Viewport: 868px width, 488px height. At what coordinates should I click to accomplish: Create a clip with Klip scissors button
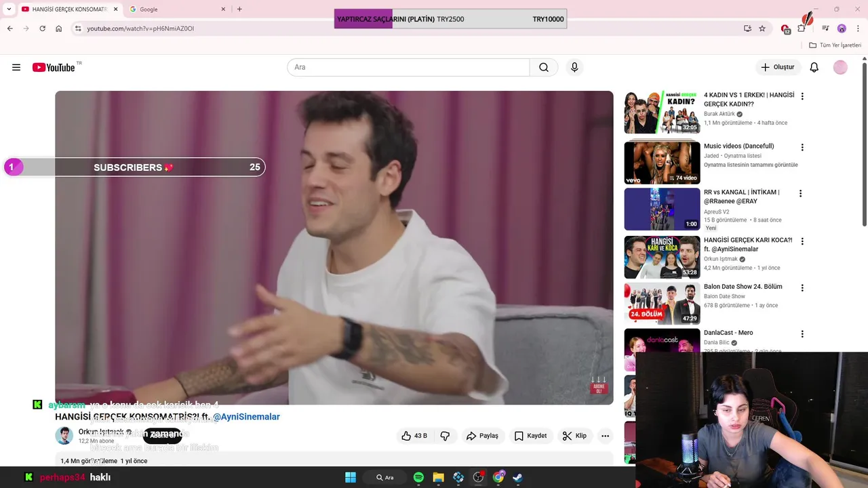pyautogui.click(x=574, y=436)
